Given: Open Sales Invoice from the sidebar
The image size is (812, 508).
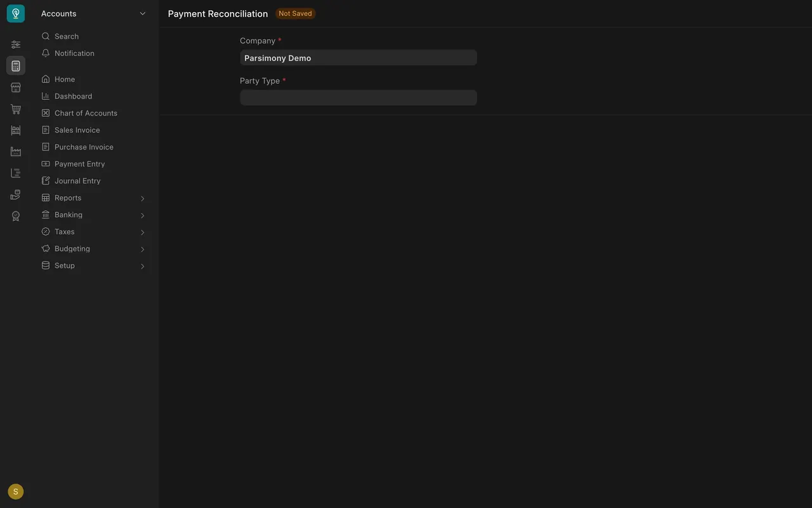Looking at the screenshot, I should (94, 130).
